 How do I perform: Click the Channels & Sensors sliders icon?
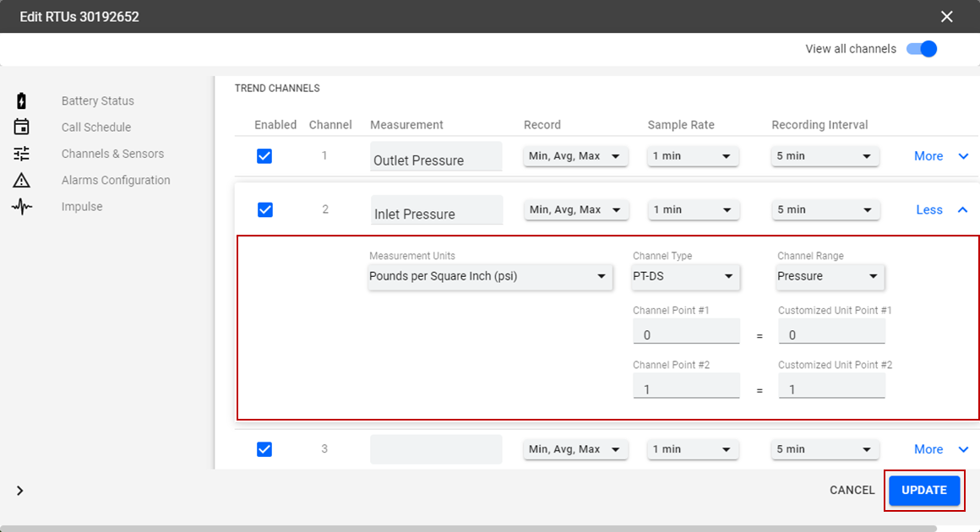coord(22,154)
